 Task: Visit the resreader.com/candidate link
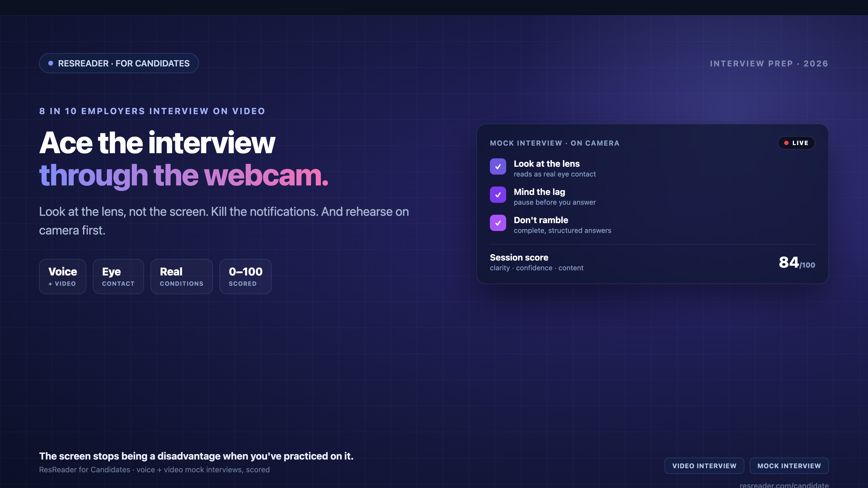point(784,485)
